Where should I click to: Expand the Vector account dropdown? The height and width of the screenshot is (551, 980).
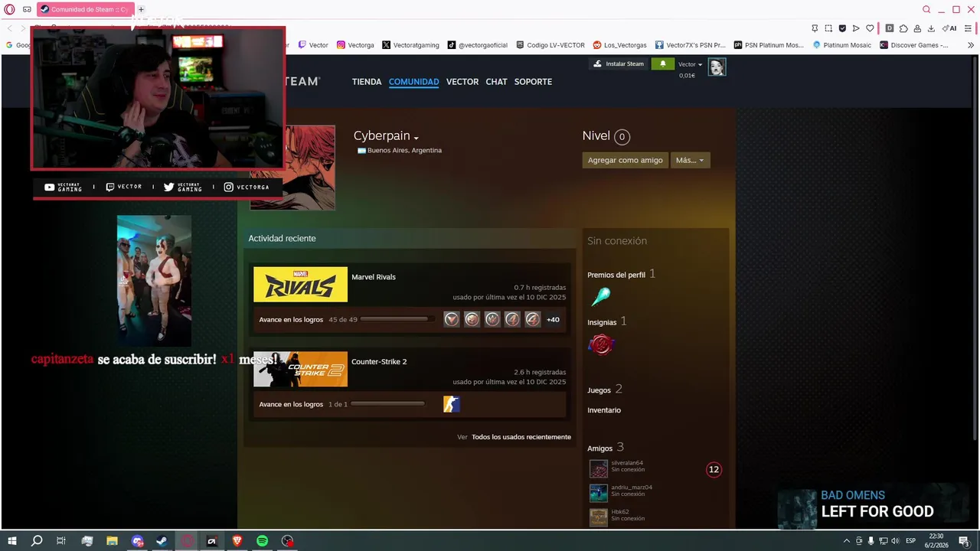[690, 64]
